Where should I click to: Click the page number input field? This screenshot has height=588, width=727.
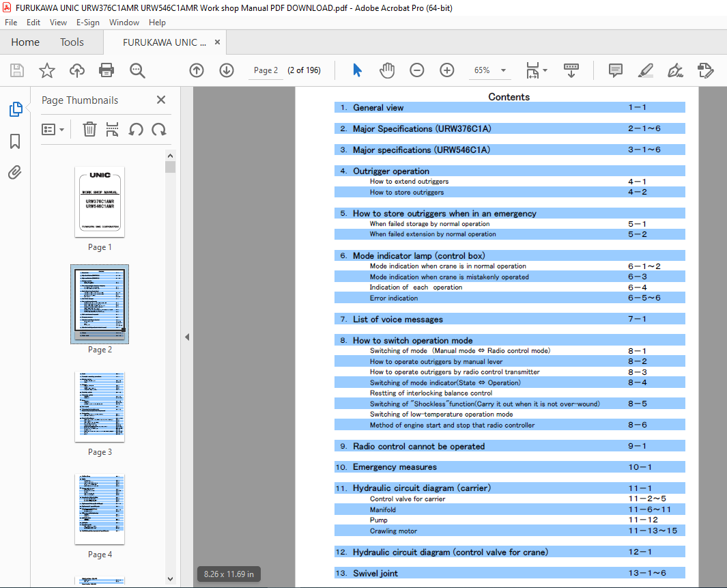coord(266,70)
